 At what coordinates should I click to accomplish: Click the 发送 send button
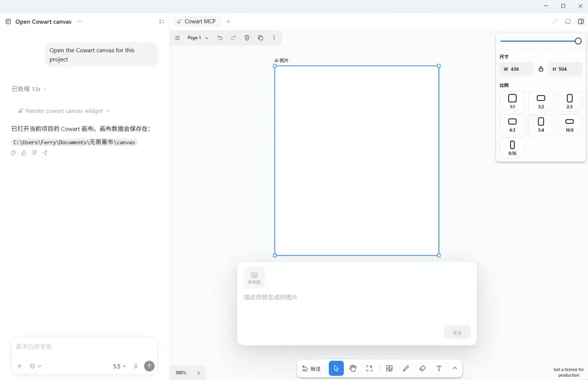pos(457,333)
